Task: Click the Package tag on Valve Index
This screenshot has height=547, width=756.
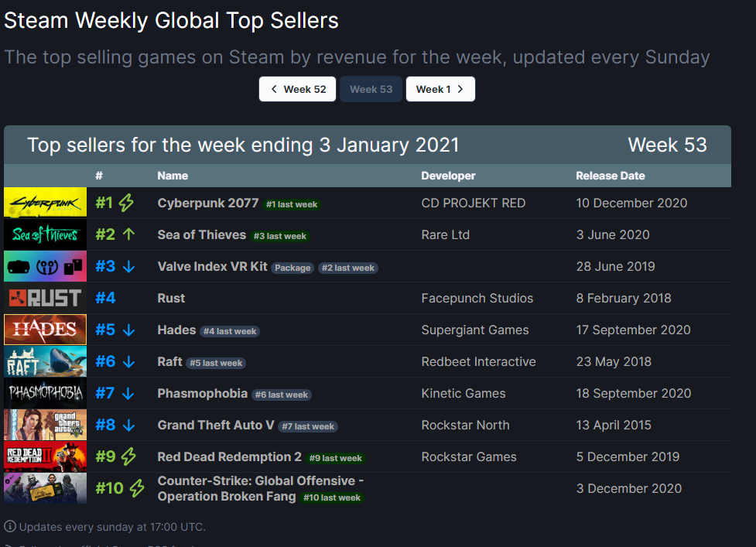Action: (292, 268)
